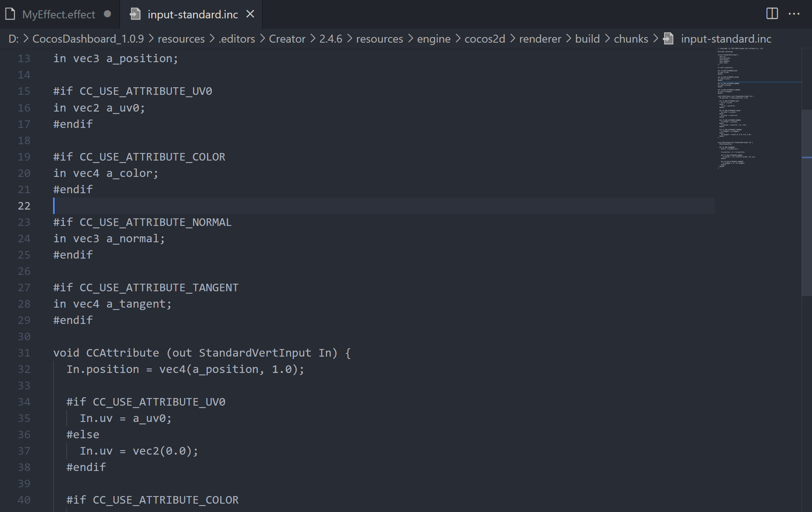This screenshot has width=812, height=512.
Task: Open the More Actions ellipsis menu
Action: (794, 14)
